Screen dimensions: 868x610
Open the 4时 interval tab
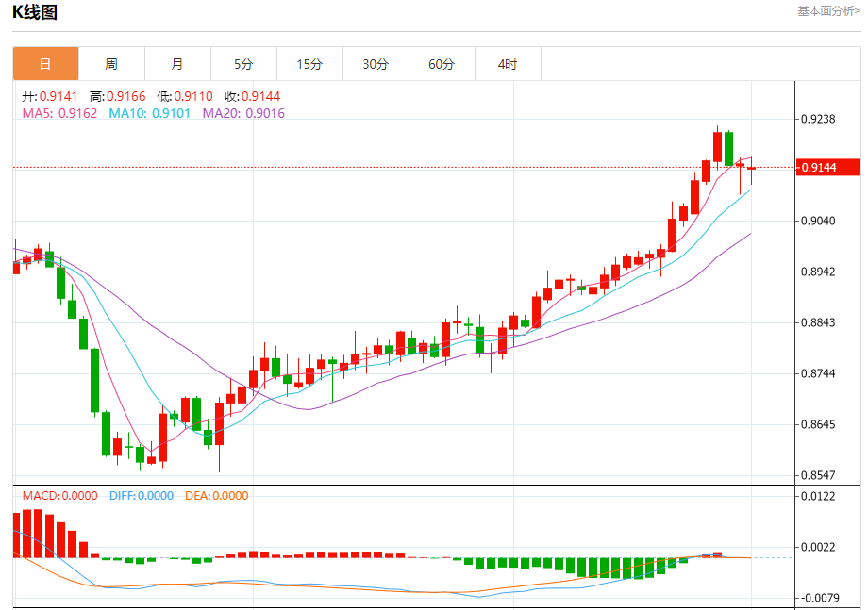click(x=508, y=64)
